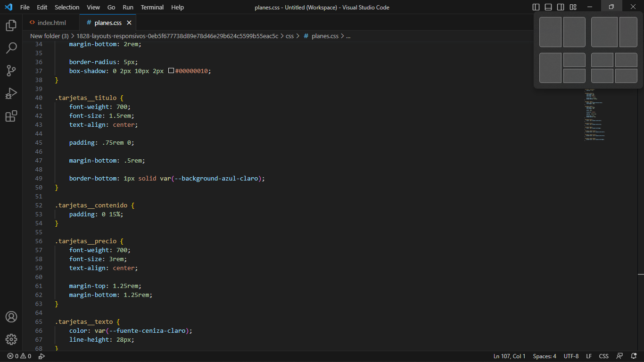Open the Search view icon

(x=11, y=48)
